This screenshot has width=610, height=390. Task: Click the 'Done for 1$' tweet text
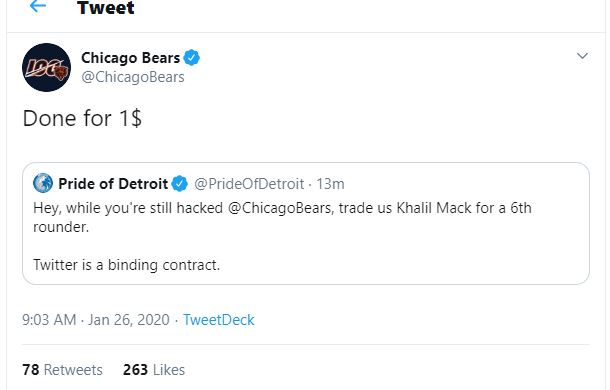tap(82, 118)
